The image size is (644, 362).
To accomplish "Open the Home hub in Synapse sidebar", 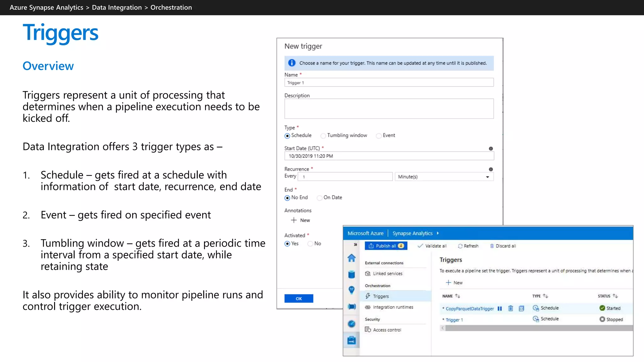I will pos(351,258).
